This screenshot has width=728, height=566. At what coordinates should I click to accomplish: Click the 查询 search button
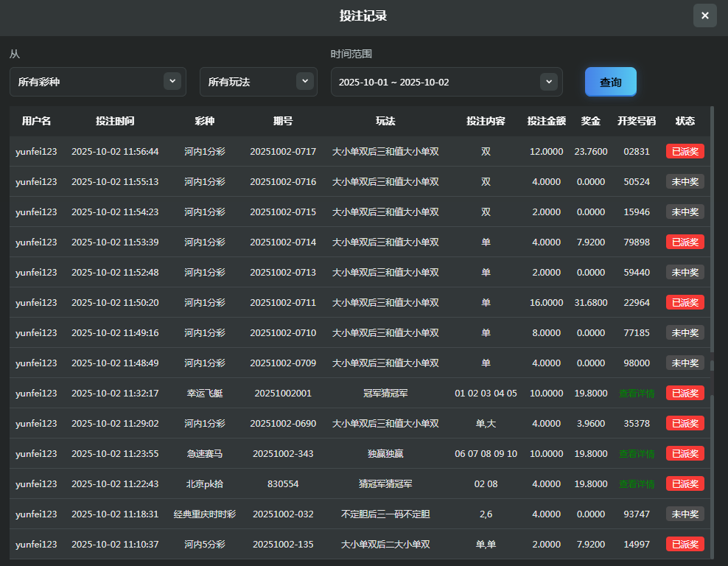(x=610, y=82)
